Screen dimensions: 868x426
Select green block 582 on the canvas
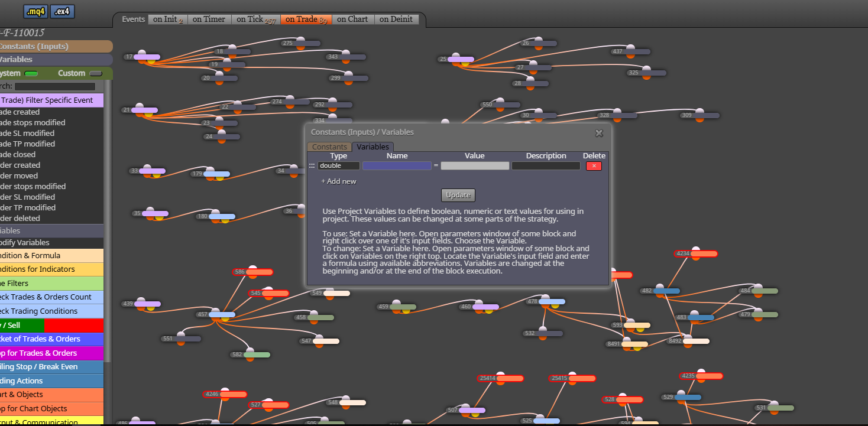[x=250, y=355]
